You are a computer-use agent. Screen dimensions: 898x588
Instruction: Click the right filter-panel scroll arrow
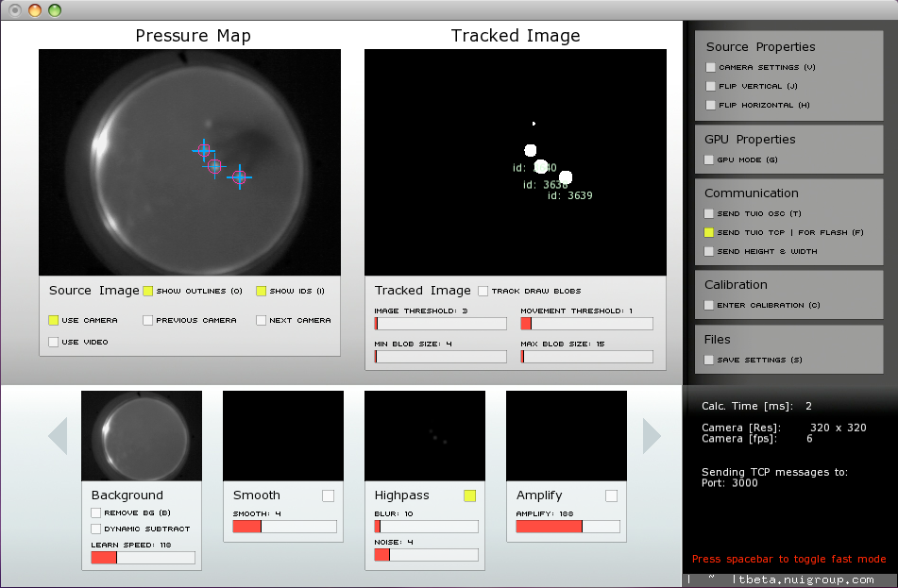click(652, 436)
